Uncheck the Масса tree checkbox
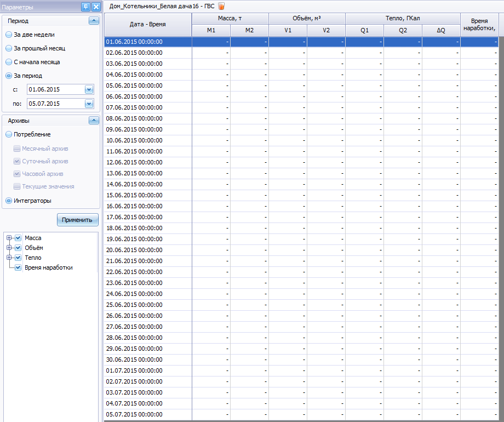Viewport: 504px width, 422px height. (x=18, y=238)
